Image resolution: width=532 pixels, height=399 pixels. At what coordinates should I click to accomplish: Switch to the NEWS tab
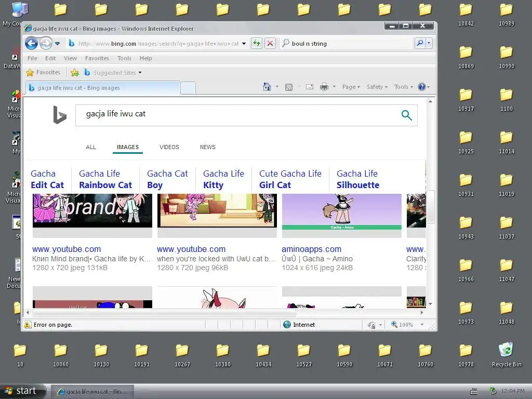(x=208, y=147)
